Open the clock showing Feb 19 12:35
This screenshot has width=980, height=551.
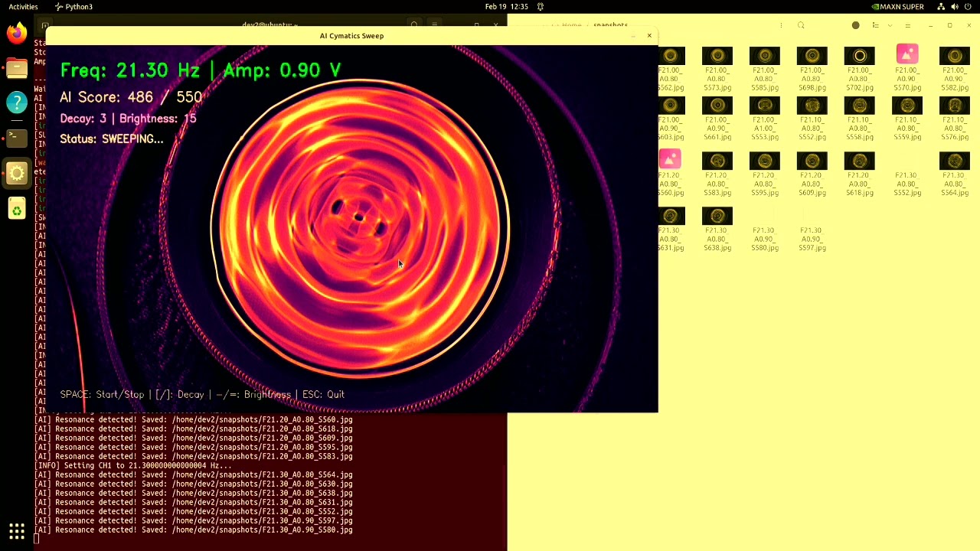[506, 7]
